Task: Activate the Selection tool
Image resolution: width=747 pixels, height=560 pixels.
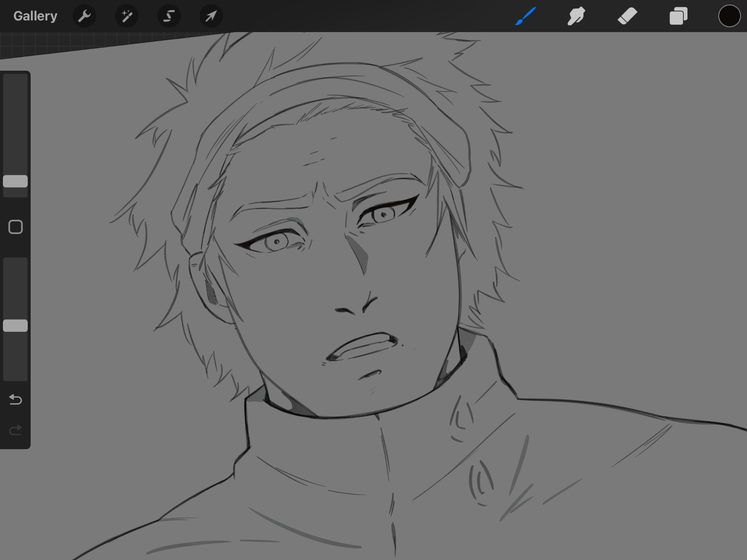Action: coord(169,16)
